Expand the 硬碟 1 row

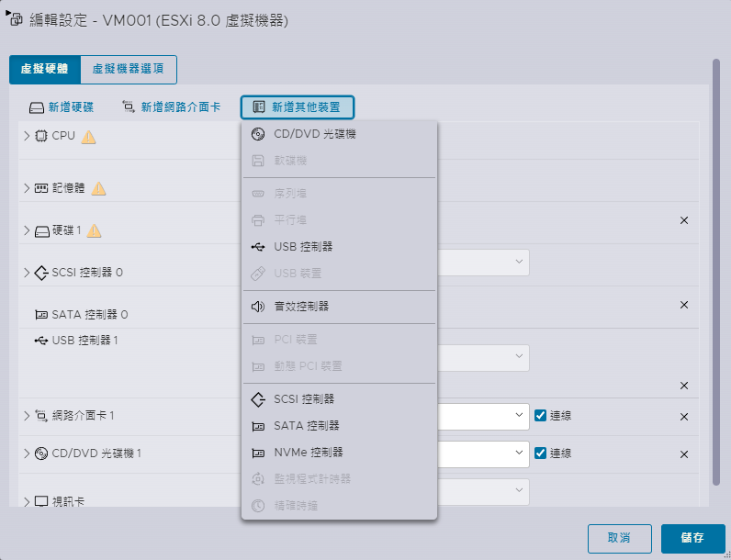27,230
